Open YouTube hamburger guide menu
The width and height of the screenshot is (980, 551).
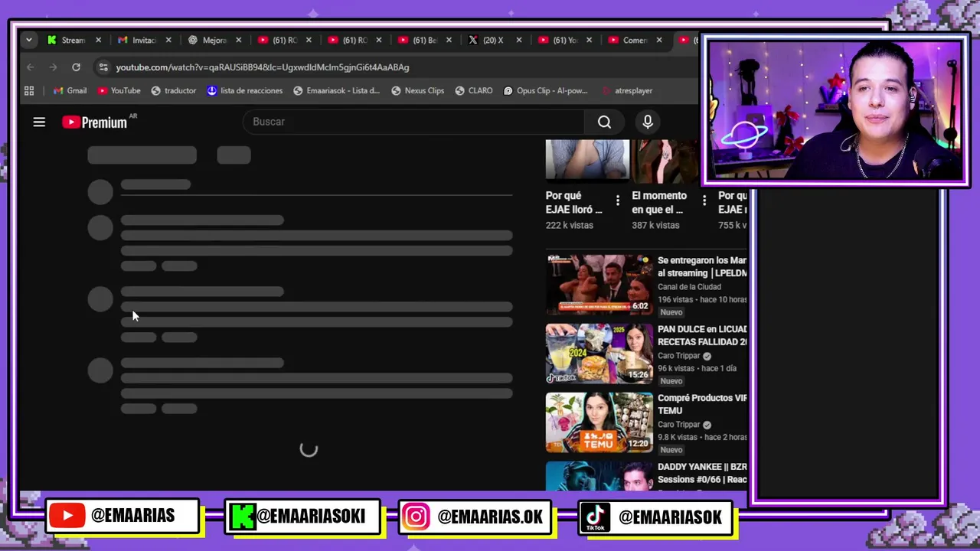[x=39, y=122]
